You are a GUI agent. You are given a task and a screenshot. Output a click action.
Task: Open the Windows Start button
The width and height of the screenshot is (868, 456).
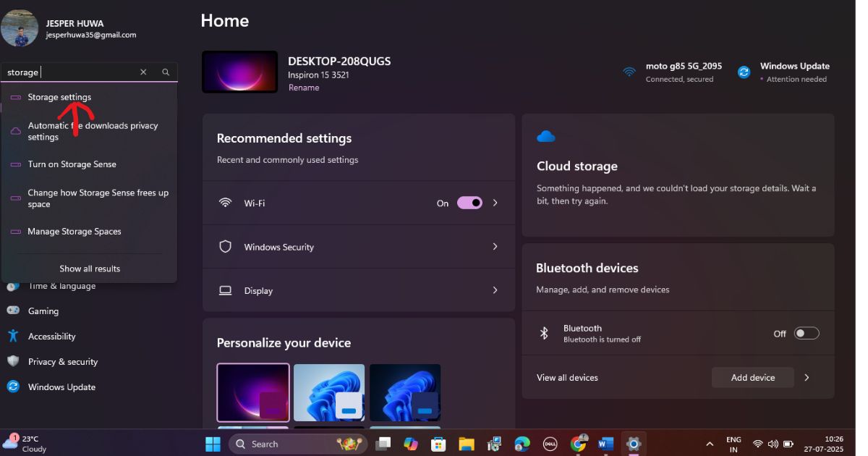click(x=213, y=444)
